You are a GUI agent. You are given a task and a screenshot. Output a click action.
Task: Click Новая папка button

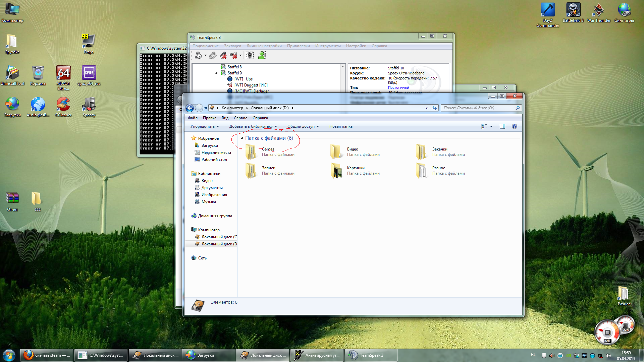pyautogui.click(x=341, y=126)
